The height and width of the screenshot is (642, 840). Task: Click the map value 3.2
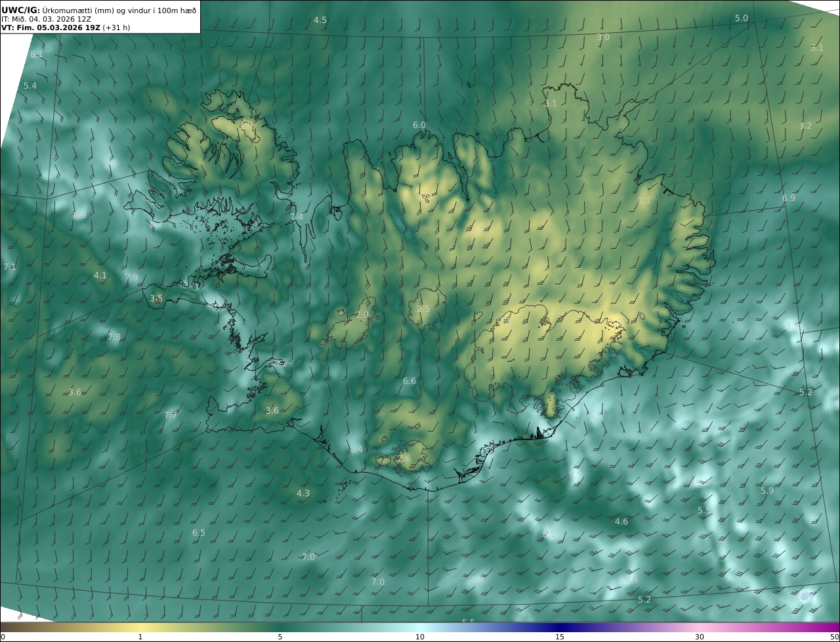(x=805, y=126)
